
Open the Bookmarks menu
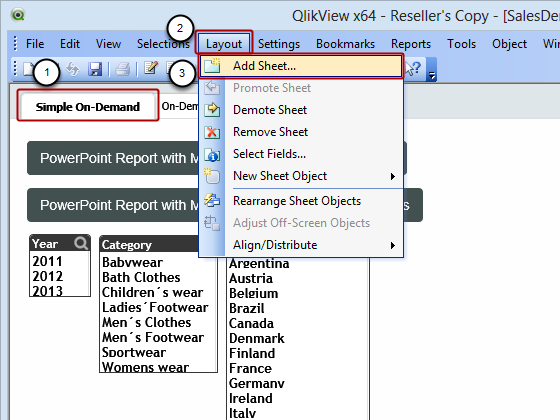pos(345,44)
